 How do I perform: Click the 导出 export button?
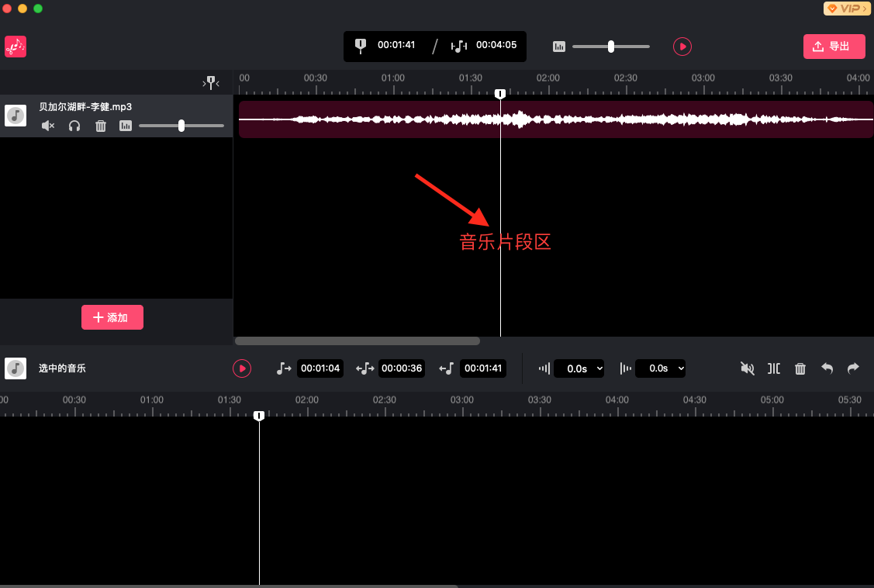[834, 47]
